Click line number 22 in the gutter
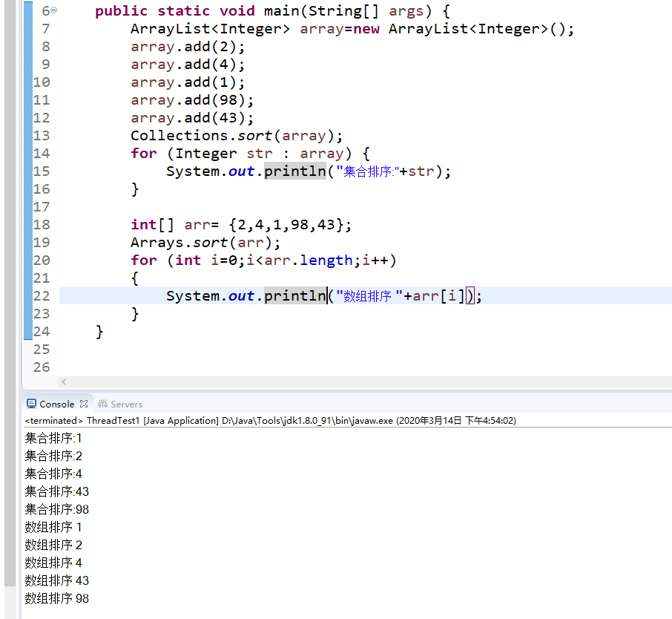The width and height of the screenshot is (672, 619). [42, 296]
